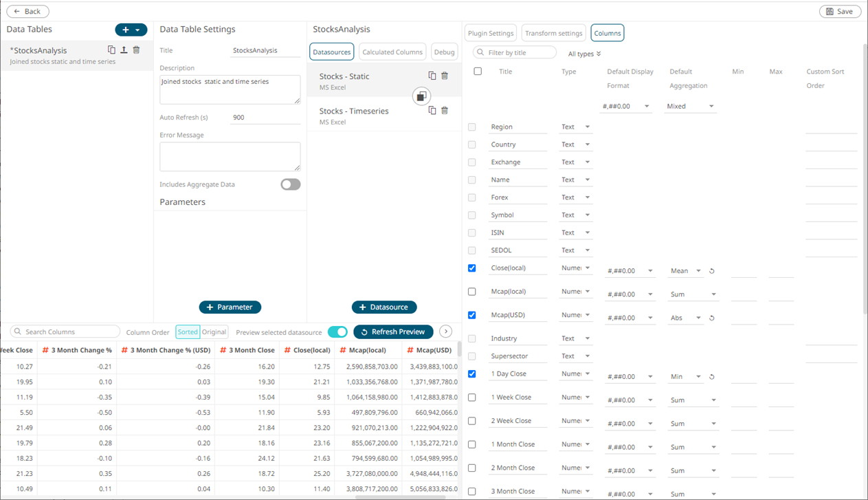Screen dimensions: 868x500
Task: Open 1 Day Close Min aggregation dropdown
Action: pos(686,377)
